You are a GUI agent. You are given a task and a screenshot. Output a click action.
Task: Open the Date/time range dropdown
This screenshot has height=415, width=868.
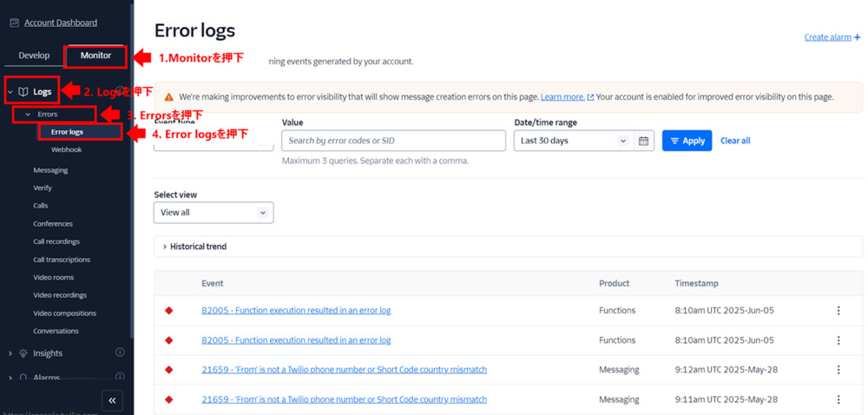click(x=573, y=141)
